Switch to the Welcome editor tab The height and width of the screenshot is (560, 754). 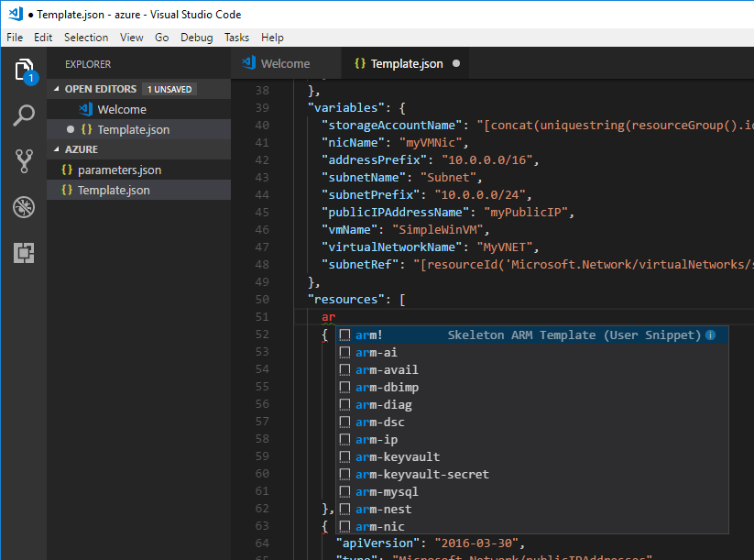[x=286, y=63]
